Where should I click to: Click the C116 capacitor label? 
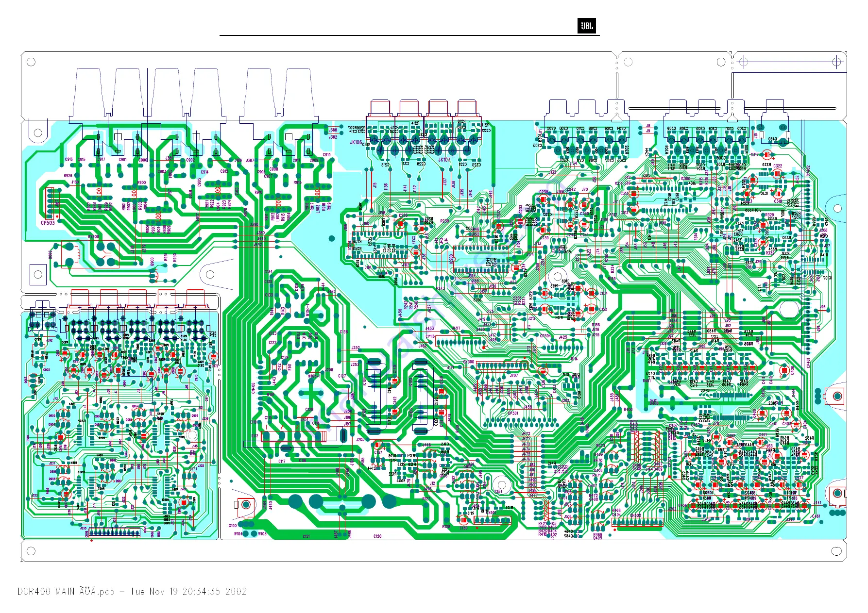click(302, 460)
